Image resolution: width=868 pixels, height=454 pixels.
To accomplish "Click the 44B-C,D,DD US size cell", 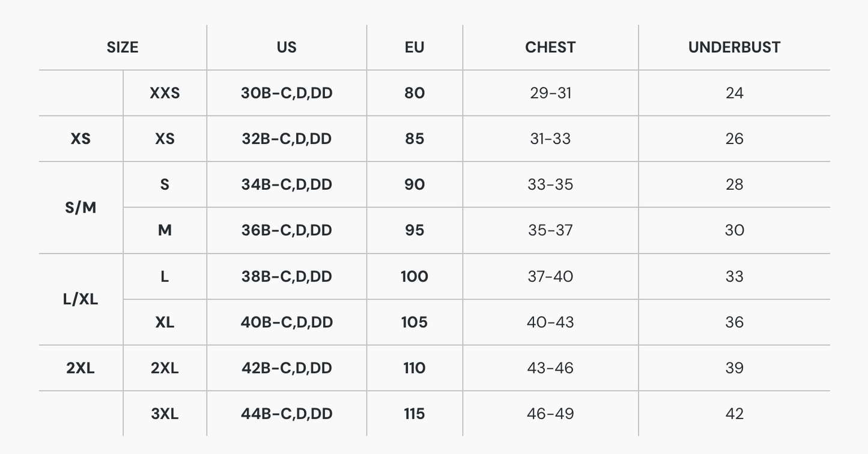I will 287,414.
